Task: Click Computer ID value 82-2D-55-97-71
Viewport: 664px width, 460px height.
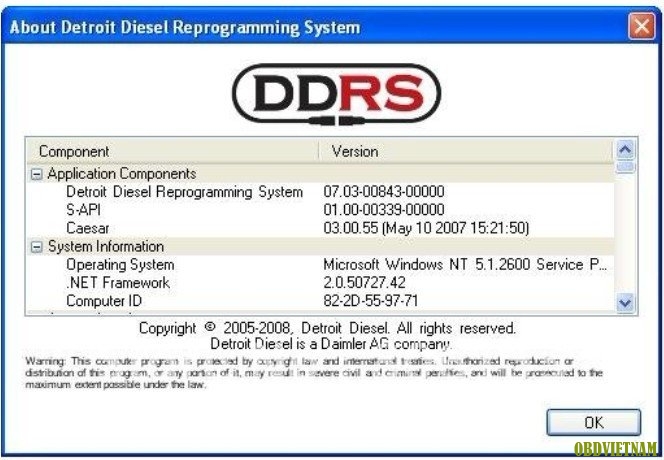Action: (x=371, y=301)
